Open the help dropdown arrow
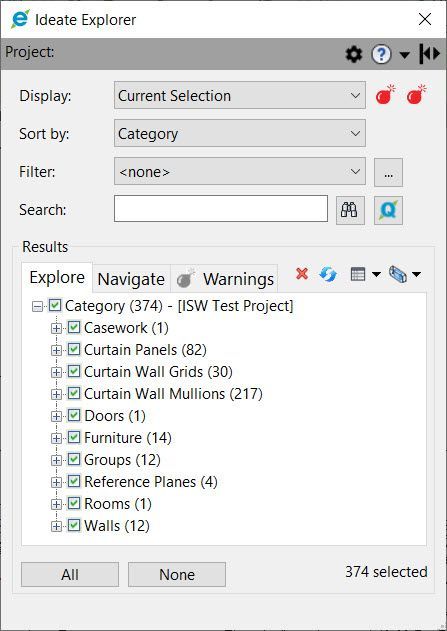447x631 pixels. (x=404, y=55)
